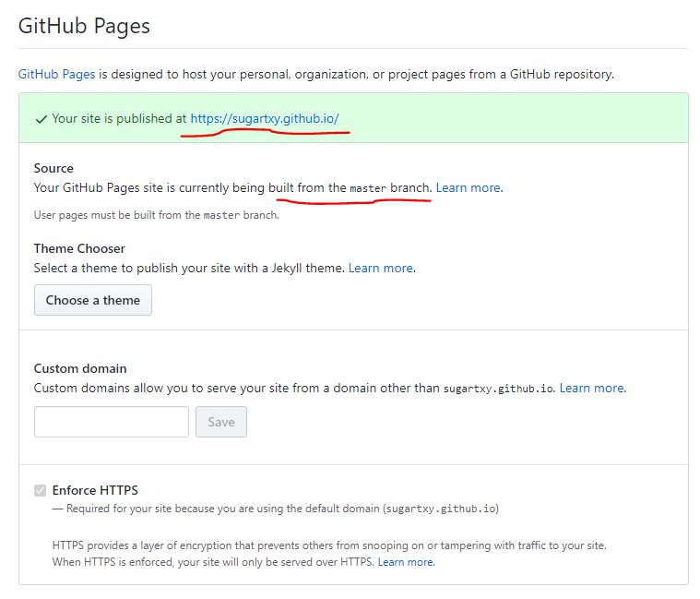This screenshot has height=599, width=700.
Task: Click the Save custom domain button
Action: pos(221,422)
